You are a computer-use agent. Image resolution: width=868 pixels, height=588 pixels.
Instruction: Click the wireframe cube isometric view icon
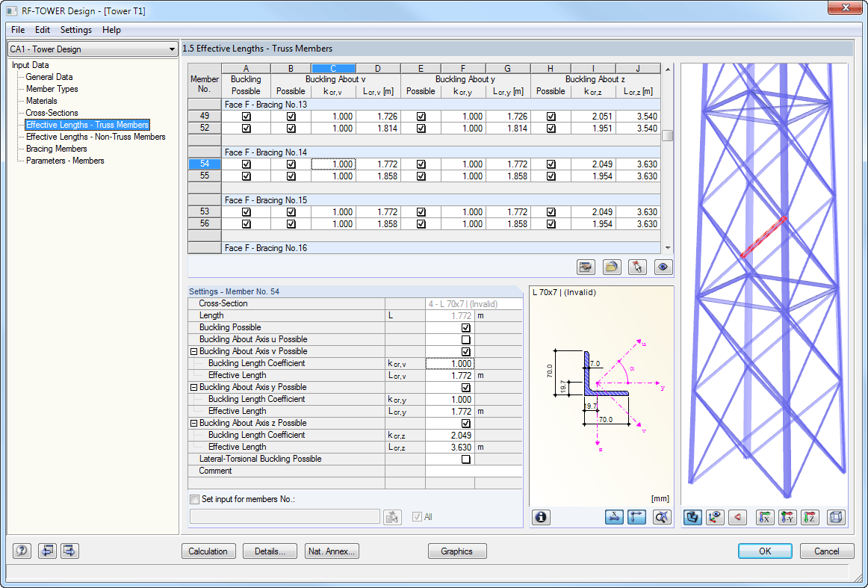click(x=836, y=517)
